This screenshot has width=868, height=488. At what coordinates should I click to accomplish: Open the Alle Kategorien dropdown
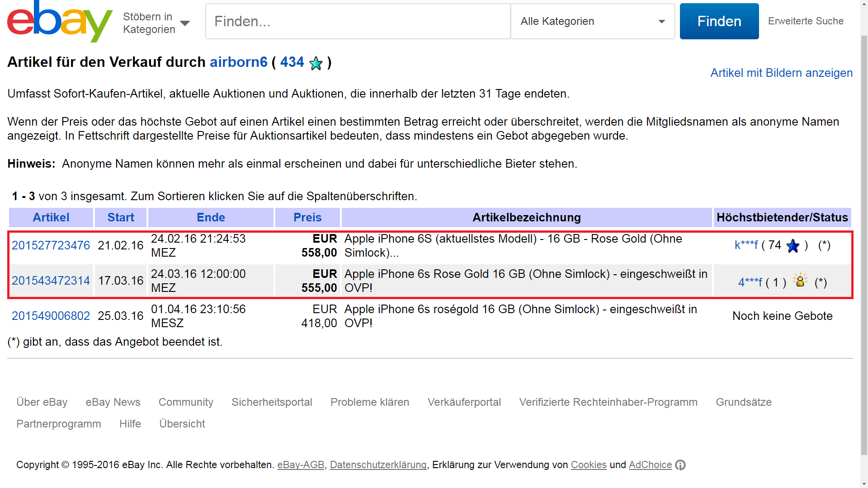[593, 21]
